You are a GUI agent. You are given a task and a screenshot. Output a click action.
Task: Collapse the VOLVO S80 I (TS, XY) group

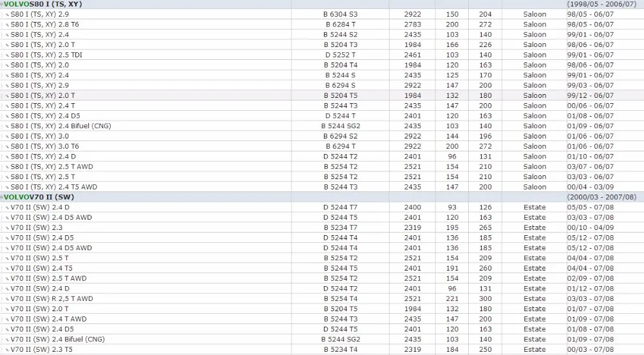[2, 4]
